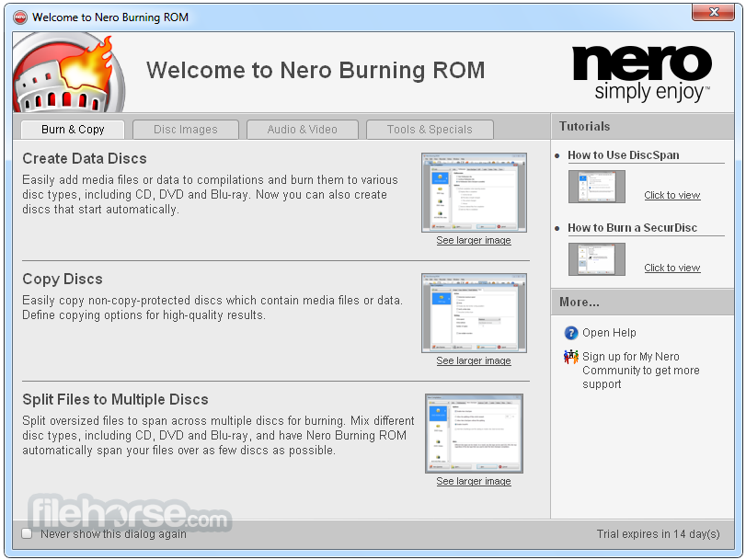This screenshot has height=560, width=746.
Task: Switch to the Disc Images tab
Action: point(185,130)
